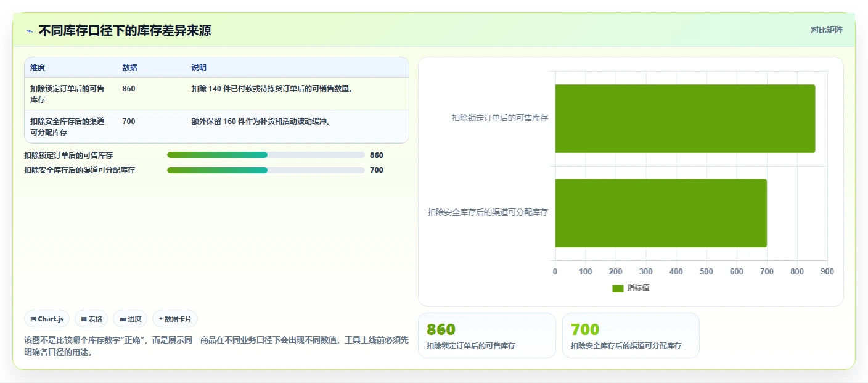Screen dimensions: 868x383
Task: Click the title 不同库存口径下的库存差异来源
Action: tap(125, 30)
